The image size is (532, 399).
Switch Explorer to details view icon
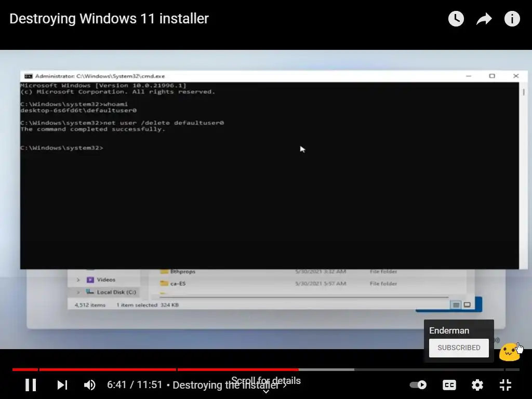456,304
